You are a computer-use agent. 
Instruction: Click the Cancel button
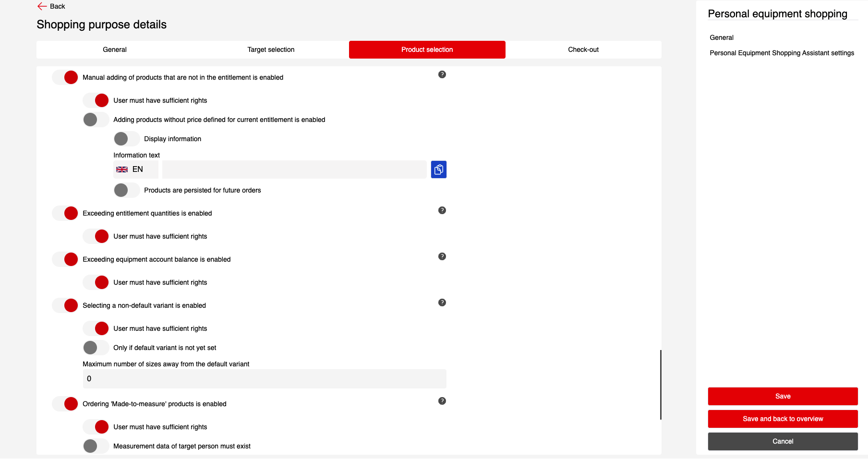click(x=782, y=441)
